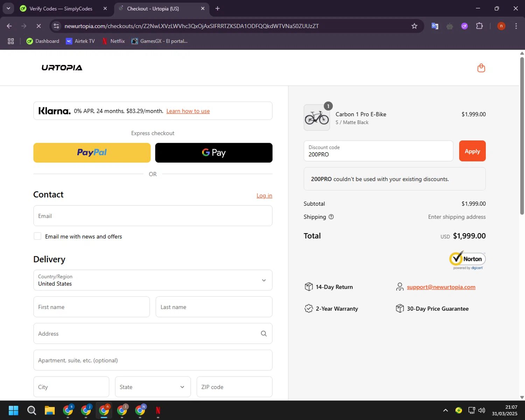
Task: Open the volume control in system tray
Action: tap(482, 410)
